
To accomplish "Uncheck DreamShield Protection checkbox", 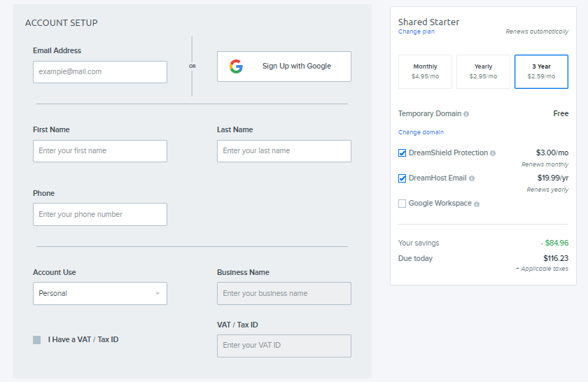I will coord(402,153).
